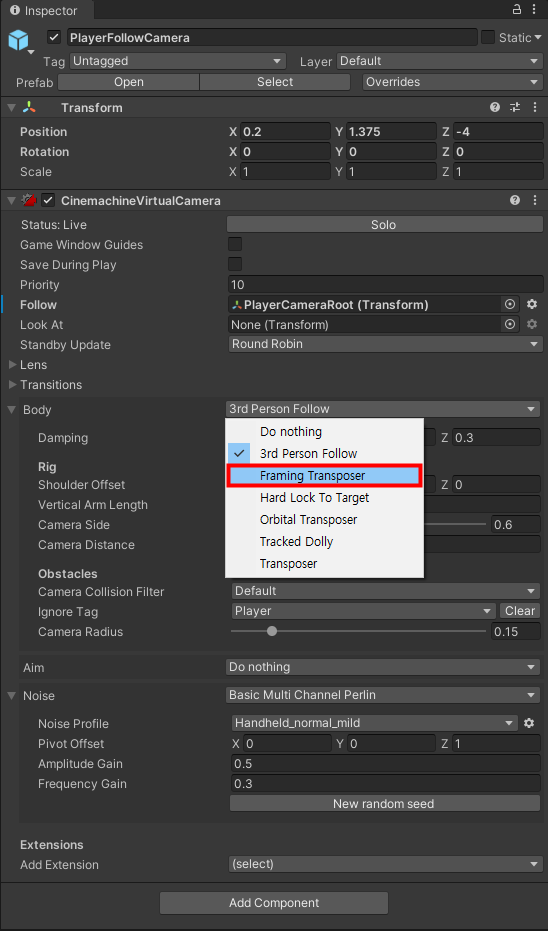Open the Static dropdown arrow
This screenshot has height=931, width=548.
pyautogui.click(x=539, y=37)
